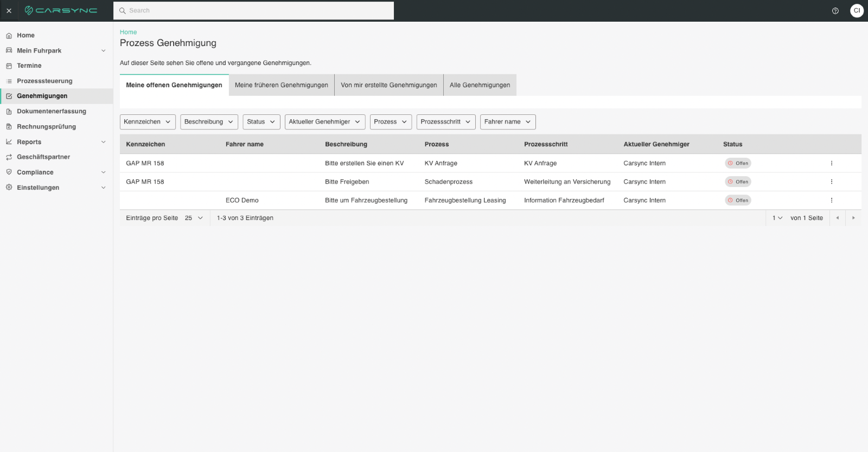Click the Home house icon in sidebar
The image size is (868, 452).
(x=9, y=35)
